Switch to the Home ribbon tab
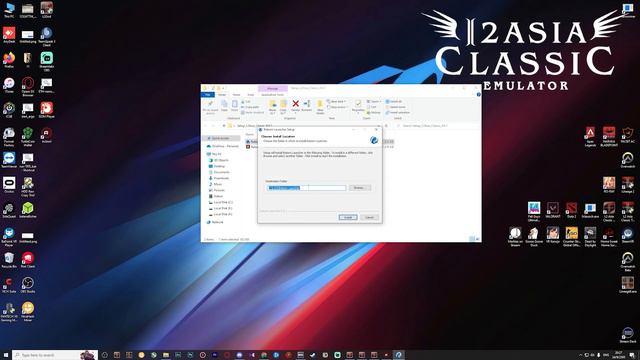This screenshot has width=640, height=360. click(x=222, y=95)
